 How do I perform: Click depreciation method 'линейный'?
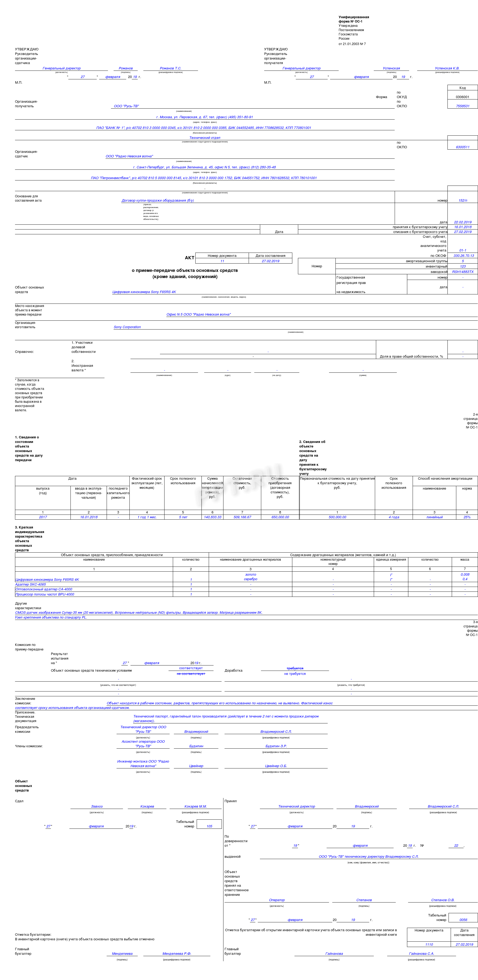pos(434,517)
